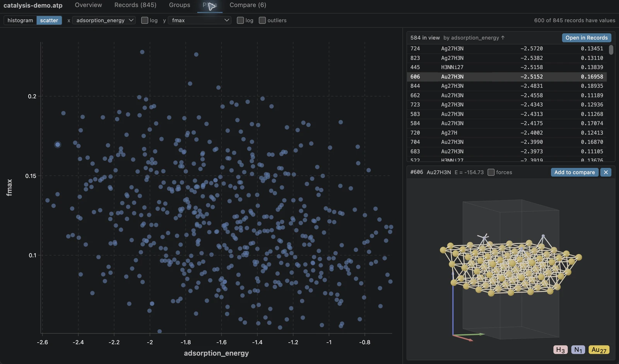Select record row 723 Ag27H3N
Viewport: 619px width, 364px height.
point(507,105)
